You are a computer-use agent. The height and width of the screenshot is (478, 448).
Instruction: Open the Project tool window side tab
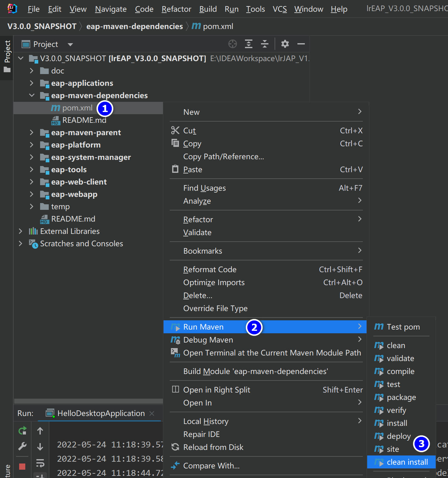pyautogui.click(x=7, y=57)
